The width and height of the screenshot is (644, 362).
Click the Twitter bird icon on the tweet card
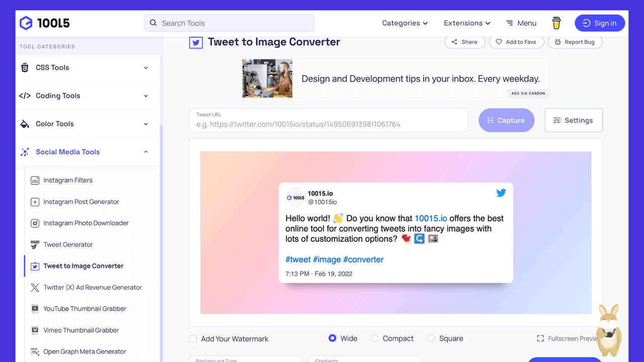pyautogui.click(x=501, y=193)
